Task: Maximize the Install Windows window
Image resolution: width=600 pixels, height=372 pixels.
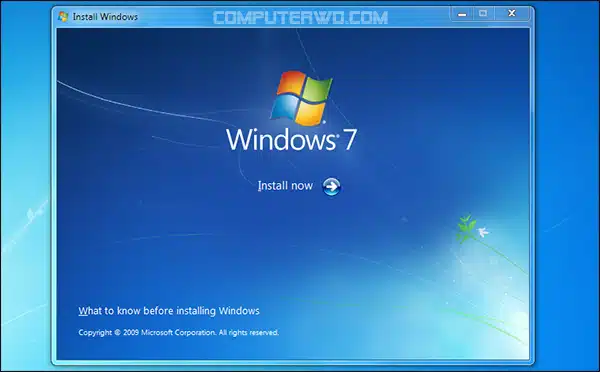Action: (483, 14)
